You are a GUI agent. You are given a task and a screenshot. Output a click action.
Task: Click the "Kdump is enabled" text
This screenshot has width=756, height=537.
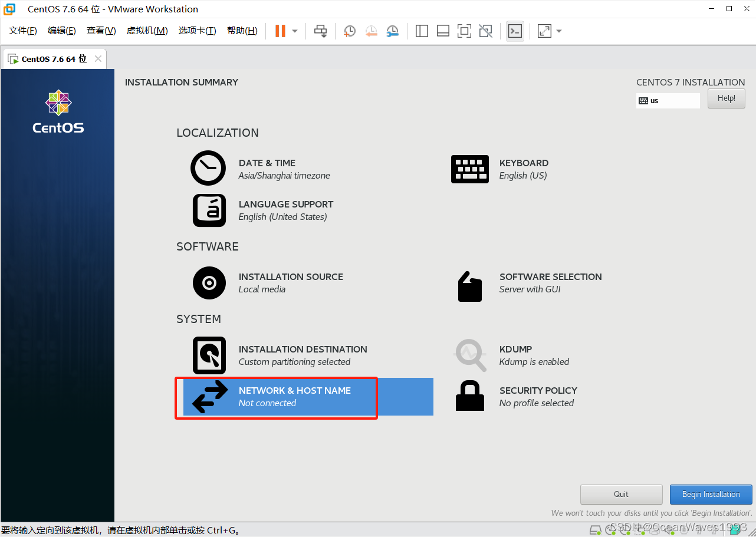click(534, 362)
